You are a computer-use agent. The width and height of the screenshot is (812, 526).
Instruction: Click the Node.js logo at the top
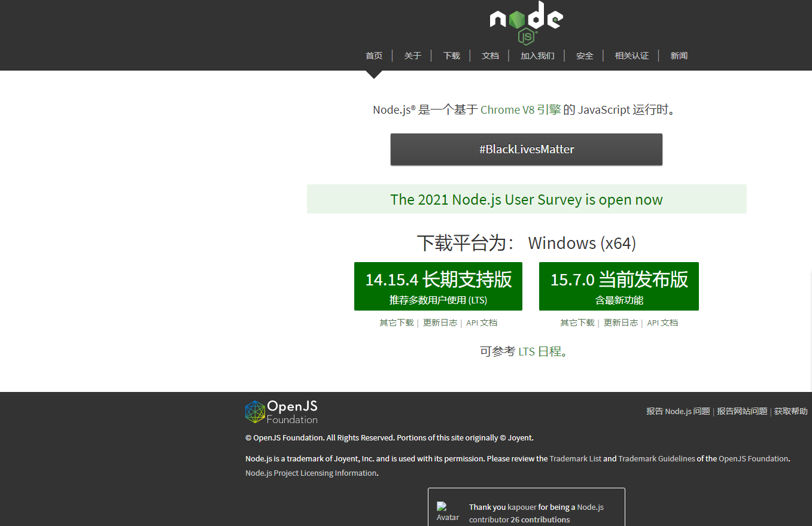coord(526,23)
